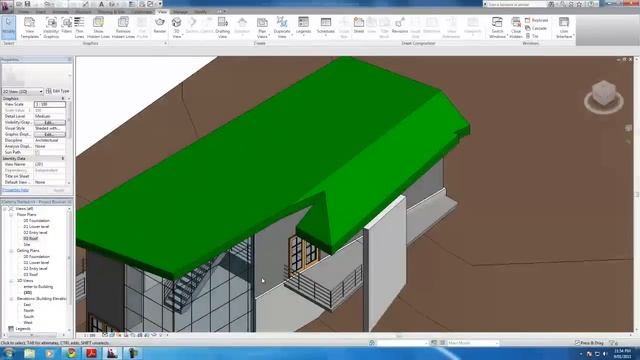Image resolution: width=640 pixels, height=360 pixels.
Task: Select the {3D} view in browser
Action: pos(27,293)
